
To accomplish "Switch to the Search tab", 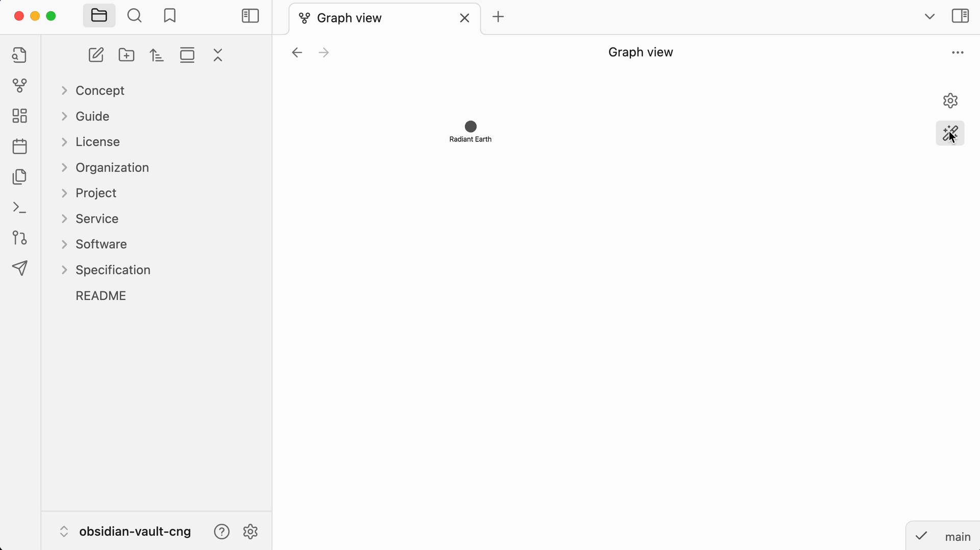I will click(135, 16).
